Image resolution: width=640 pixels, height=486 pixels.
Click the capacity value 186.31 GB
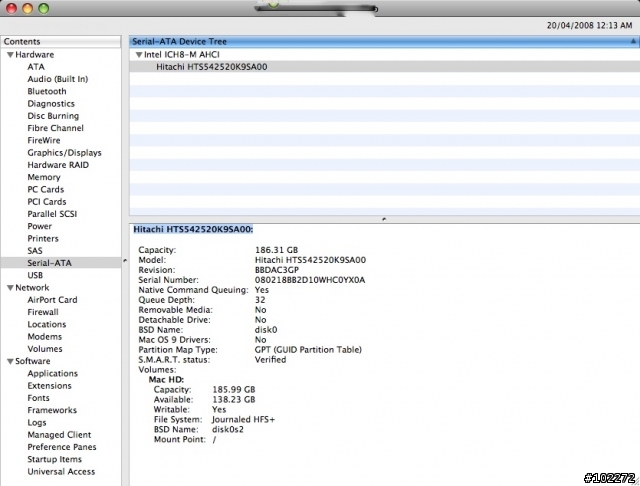pyautogui.click(x=276, y=250)
